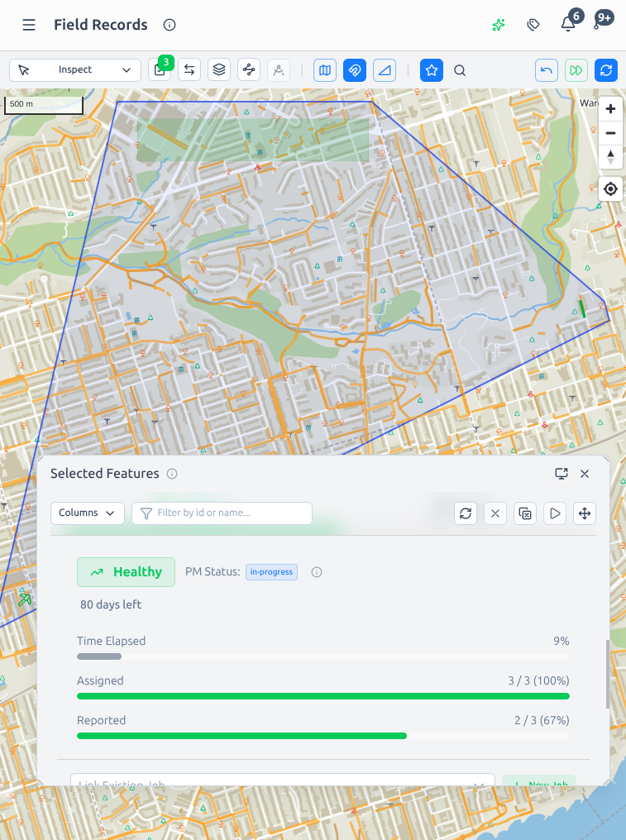Zoom in the map with plus
The width and height of the screenshot is (626, 840).
[x=610, y=109]
